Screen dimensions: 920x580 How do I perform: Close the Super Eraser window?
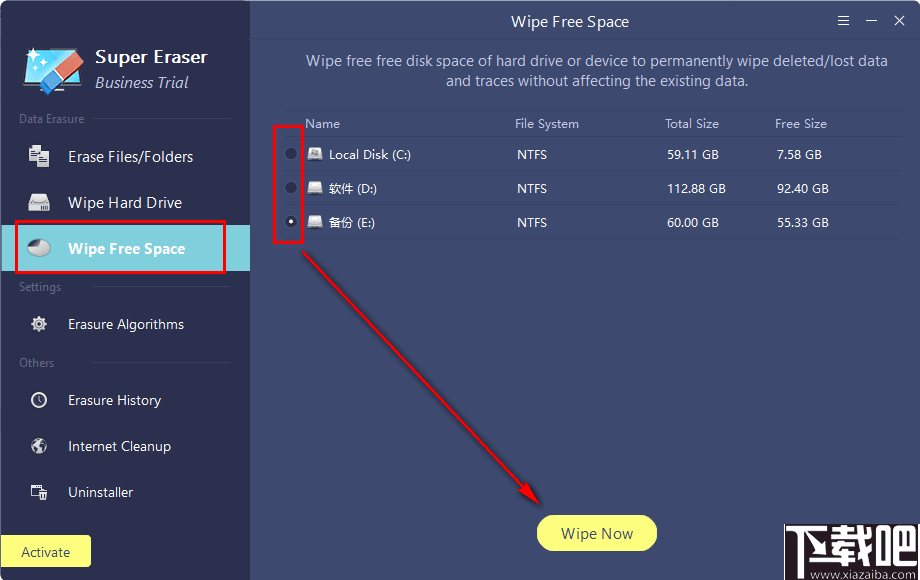click(x=899, y=21)
